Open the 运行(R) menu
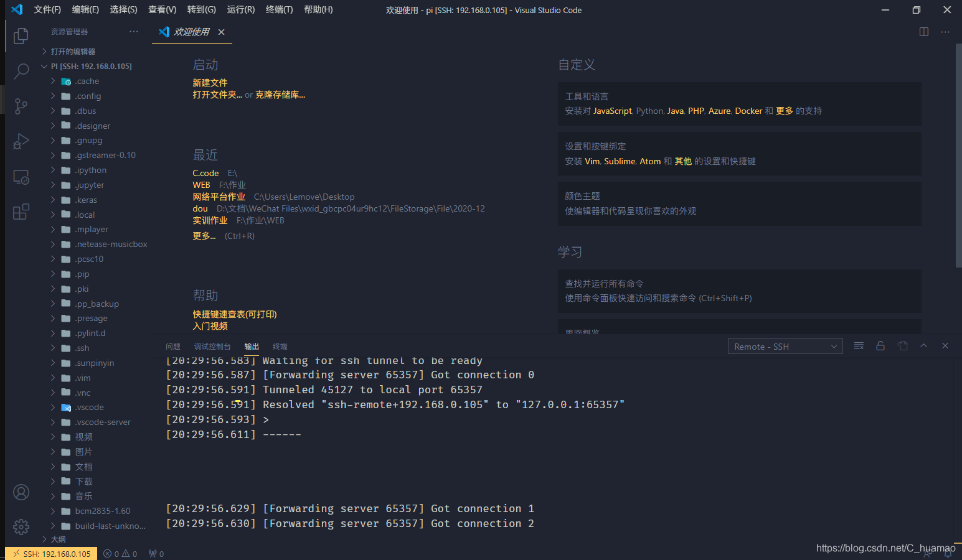This screenshot has width=962, height=560. click(x=240, y=9)
